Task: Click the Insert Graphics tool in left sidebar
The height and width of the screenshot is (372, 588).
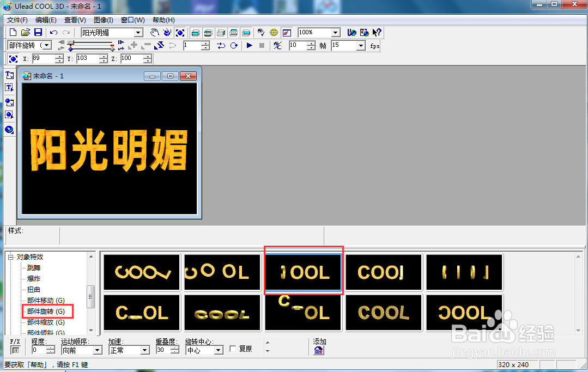Action: click(x=9, y=102)
